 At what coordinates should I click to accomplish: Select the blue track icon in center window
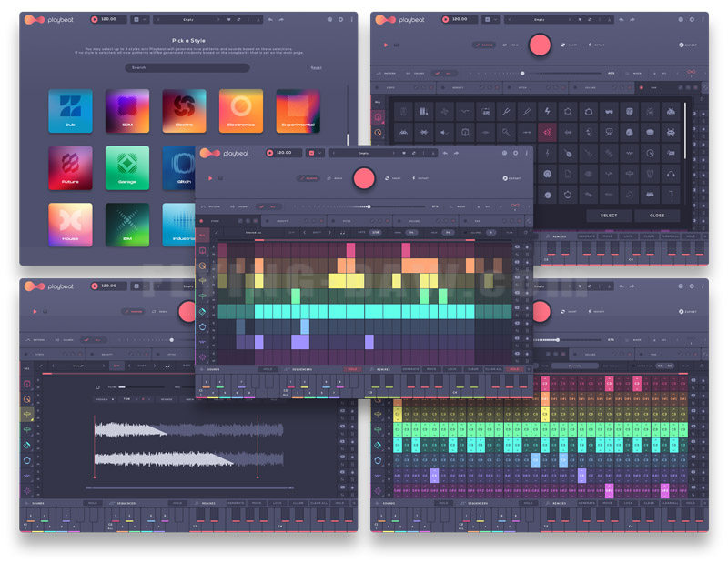[202, 326]
